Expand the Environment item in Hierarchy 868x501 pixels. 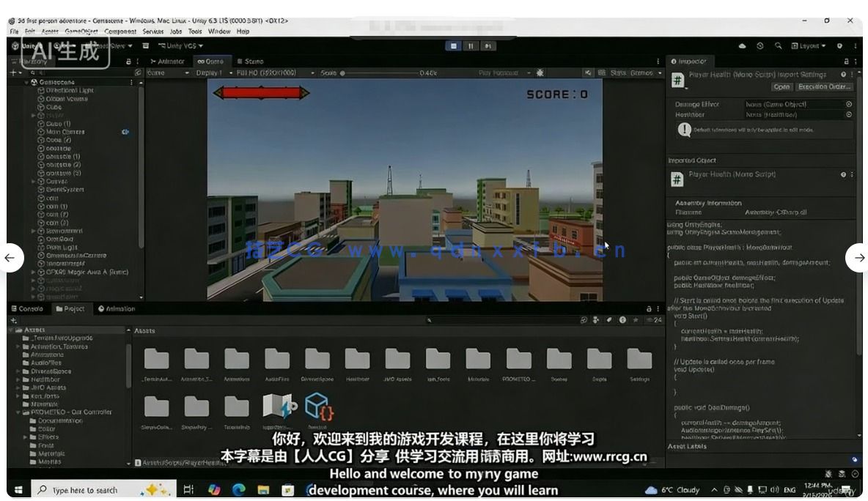(33, 231)
